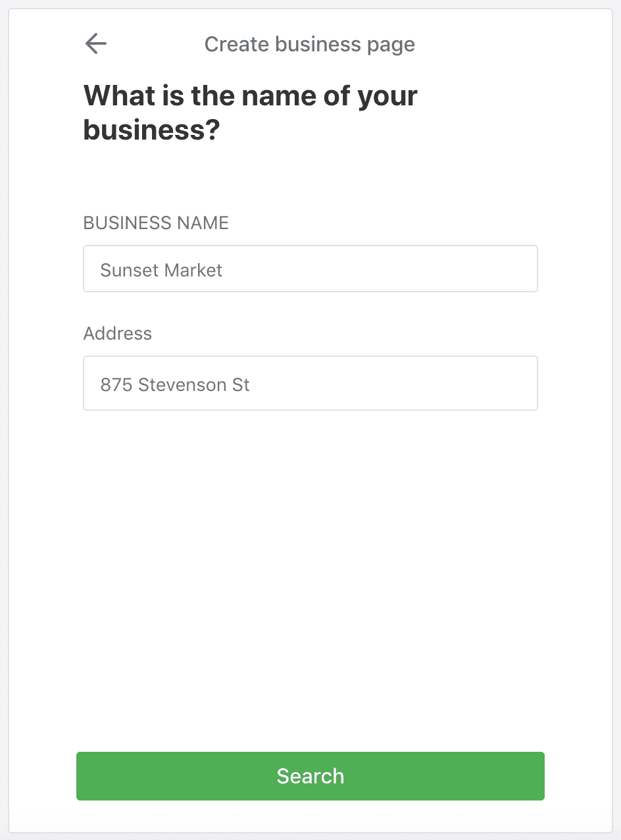This screenshot has height=840, width=621.
Task: Click the BUSINESS NAME label
Action: [x=155, y=223]
